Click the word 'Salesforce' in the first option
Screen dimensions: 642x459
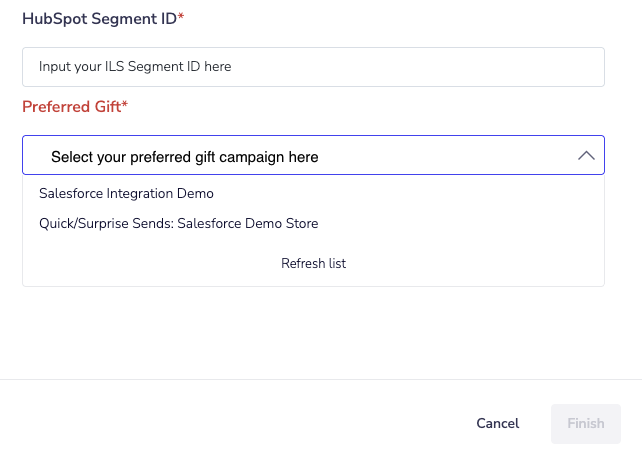coord(70,193)
